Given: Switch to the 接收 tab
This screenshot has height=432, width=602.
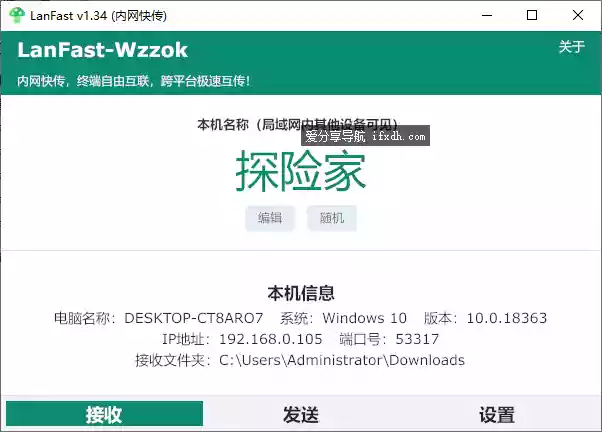Looking at the screenshot, I should [104, 414].
